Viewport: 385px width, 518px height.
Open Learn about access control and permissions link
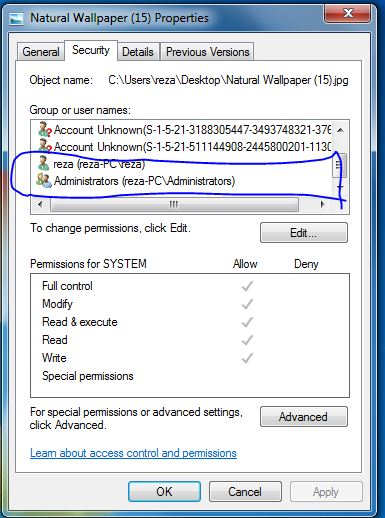coord(133,453)
